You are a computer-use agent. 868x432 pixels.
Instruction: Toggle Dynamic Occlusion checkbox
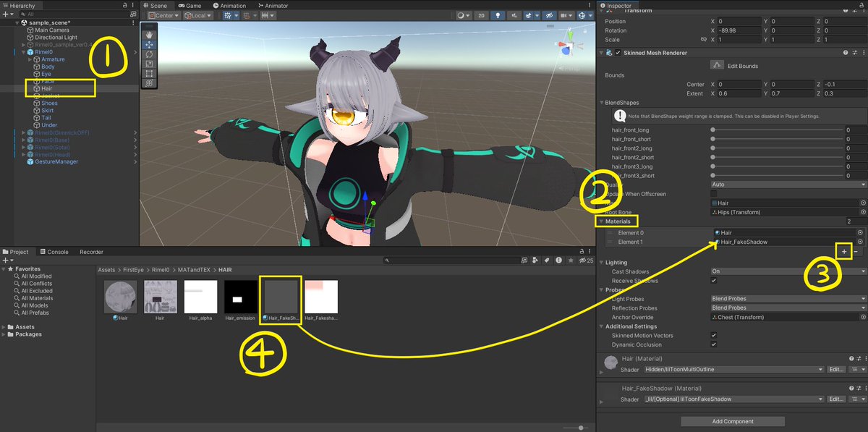[714, 344]
